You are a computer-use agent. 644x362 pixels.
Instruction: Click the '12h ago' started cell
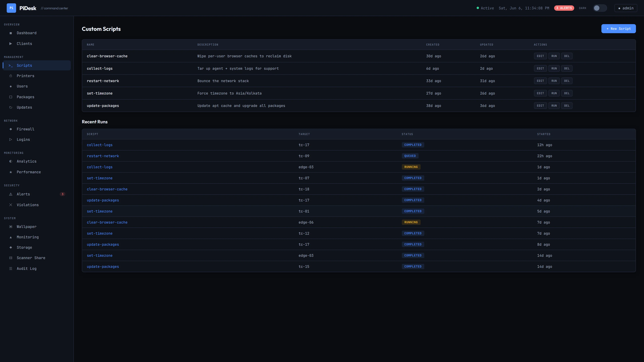[x=545, y=145]
